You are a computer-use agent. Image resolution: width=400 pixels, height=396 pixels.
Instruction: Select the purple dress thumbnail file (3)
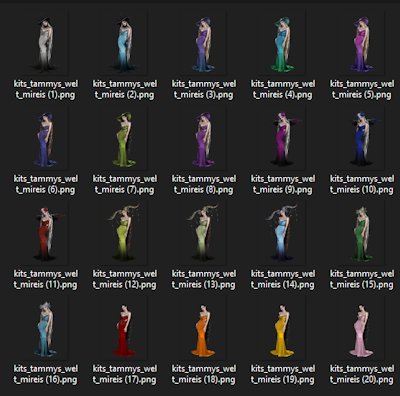click(204, 43)
